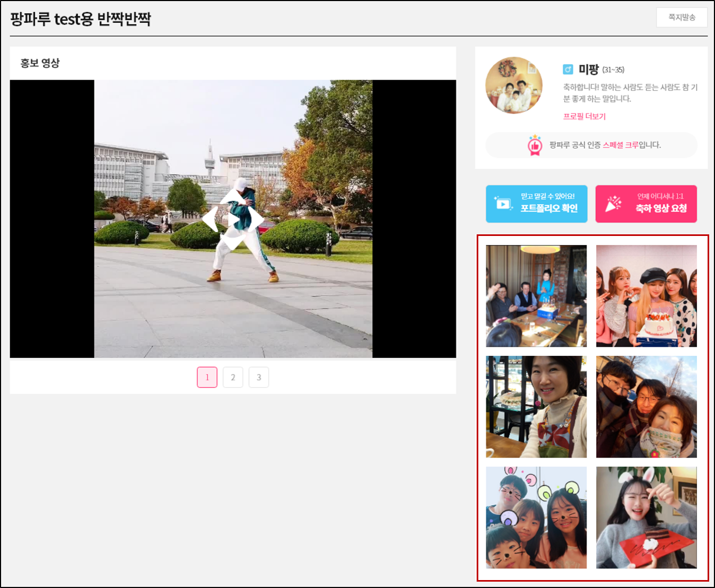The image size is (715, 588).
Task: Open the restaurant birthday table thumbnail
Action: pos(536,296)
